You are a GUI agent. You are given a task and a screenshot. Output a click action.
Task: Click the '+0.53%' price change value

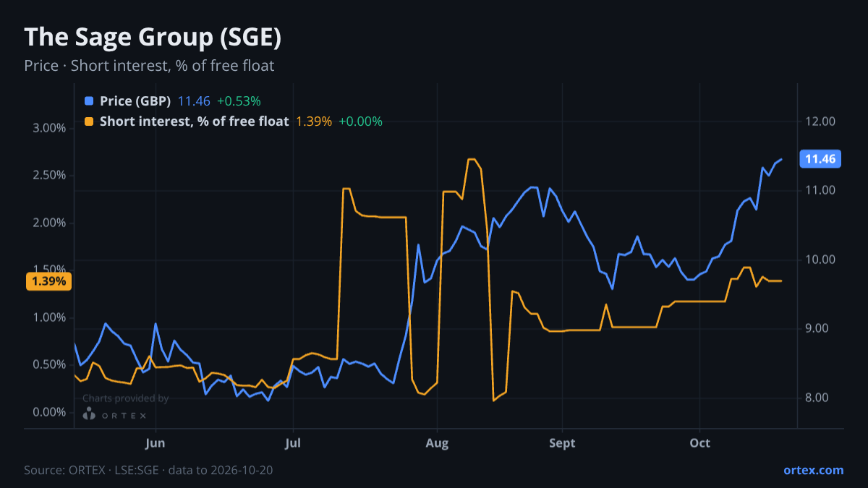[239, 101]
